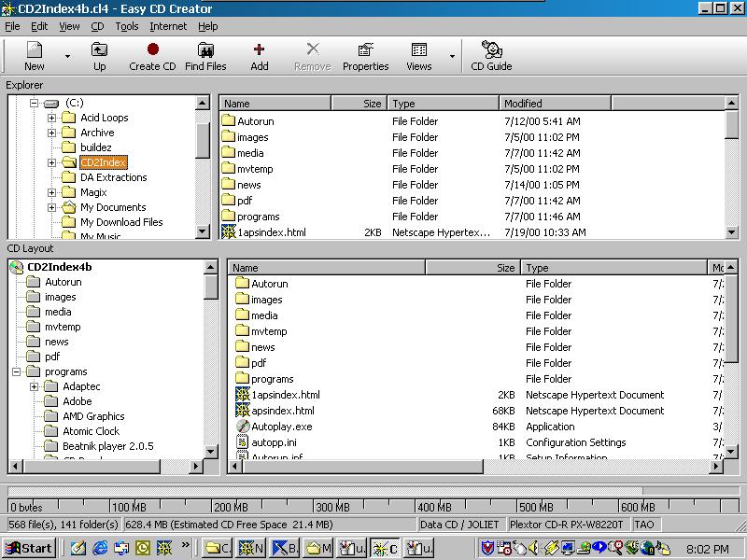Screen dimensions: 747x560
Task: Sort Explorer list by Modified header
Action: [555, 104]
